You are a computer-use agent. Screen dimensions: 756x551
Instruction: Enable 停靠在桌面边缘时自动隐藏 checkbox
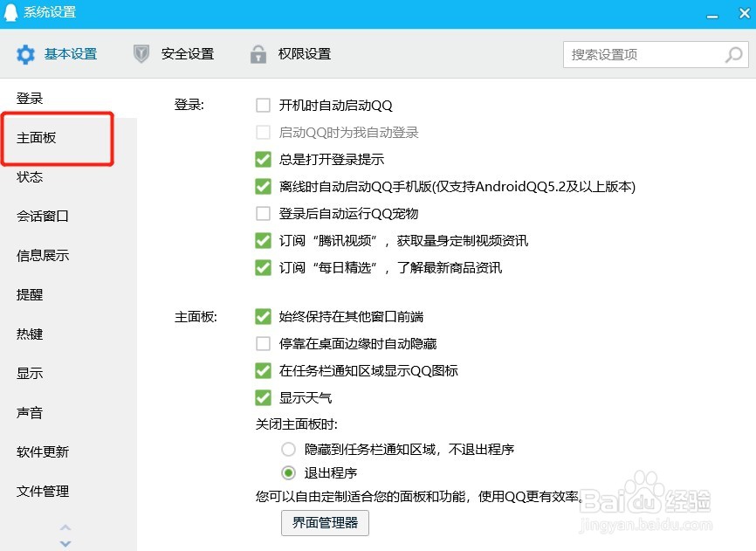[x=264, y=344]
